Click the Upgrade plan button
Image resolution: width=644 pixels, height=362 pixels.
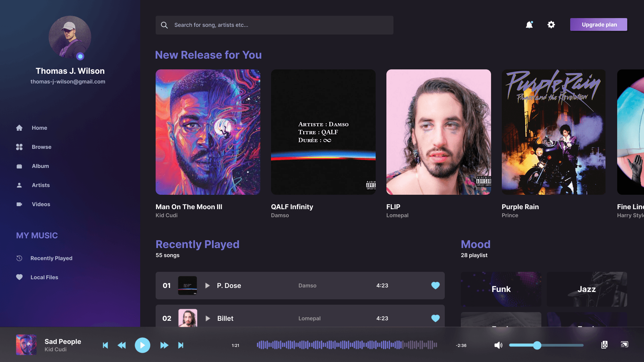pyautogui.click(x=599, y=24)
